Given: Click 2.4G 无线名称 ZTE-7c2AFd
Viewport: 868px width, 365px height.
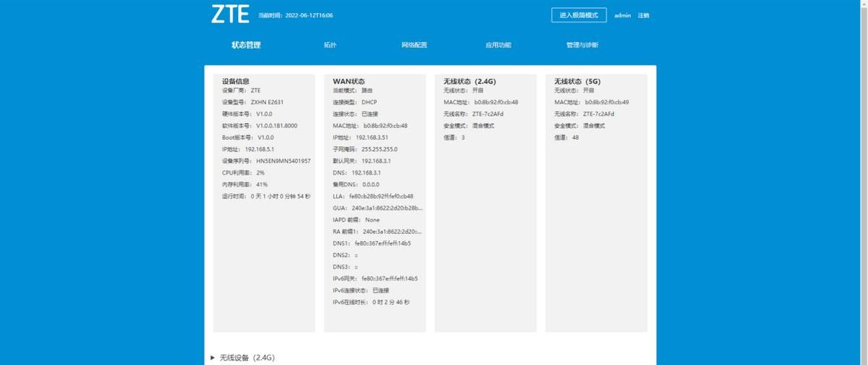Looking at the screenshot, I should (488, 114).
